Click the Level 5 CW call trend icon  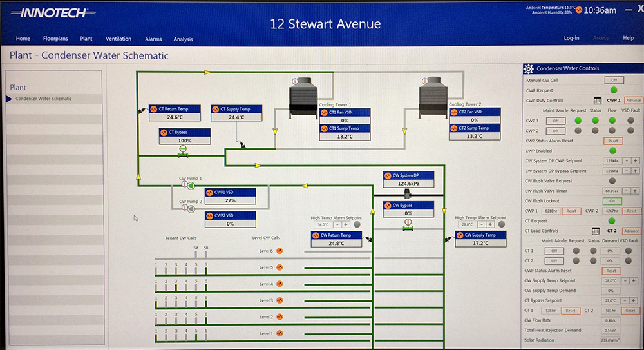click(x=279, y=267)
